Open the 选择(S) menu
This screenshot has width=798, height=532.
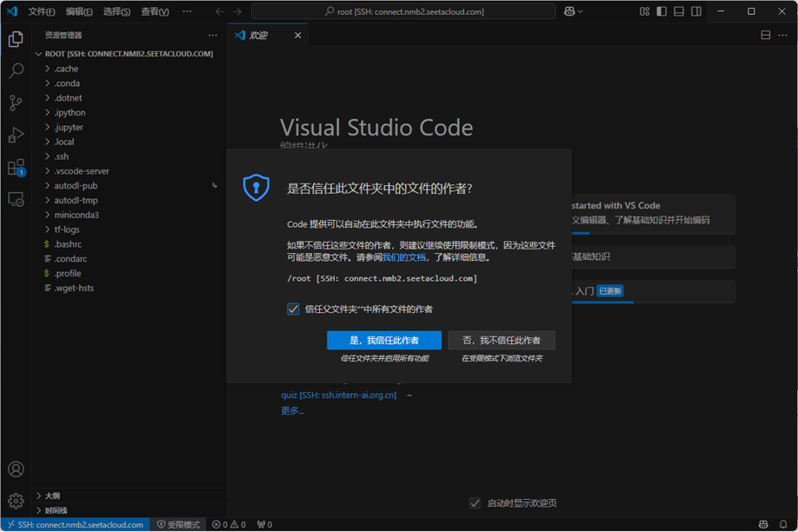pyautogui.click(x=116, y=11)
